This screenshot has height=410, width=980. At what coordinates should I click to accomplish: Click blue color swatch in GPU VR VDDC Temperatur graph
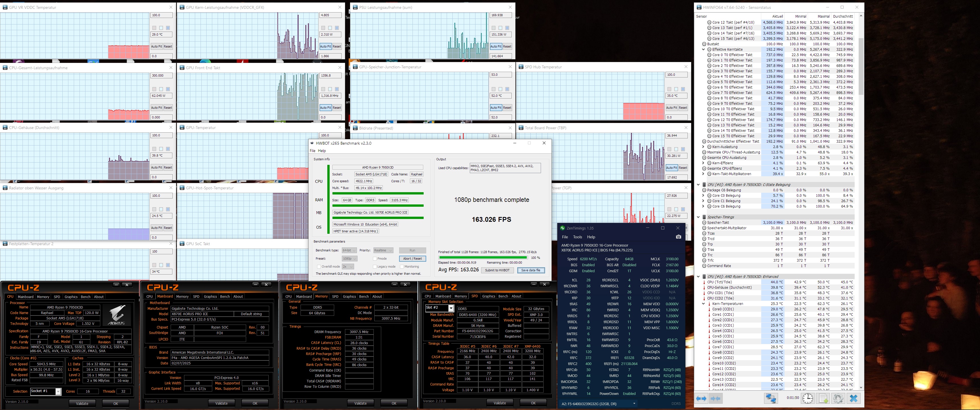pyautogui.click(x=168, y=28)
